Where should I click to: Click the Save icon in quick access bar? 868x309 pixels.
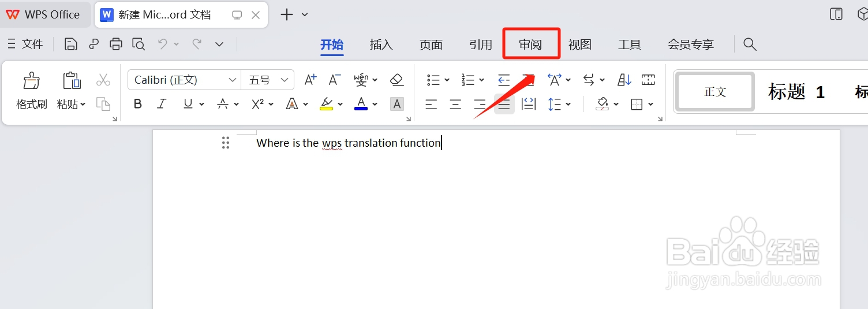(x=71, y=44)
